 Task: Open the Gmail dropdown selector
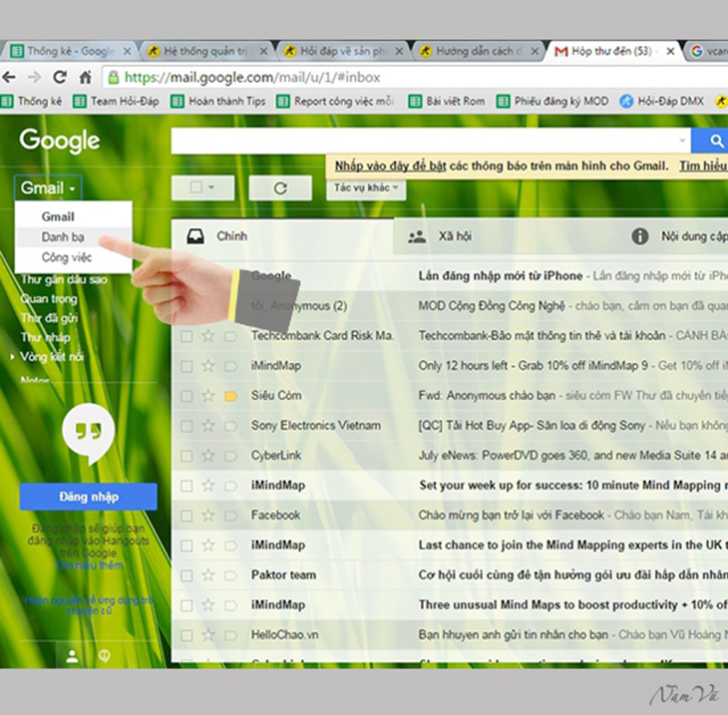(x=48, y=188)
